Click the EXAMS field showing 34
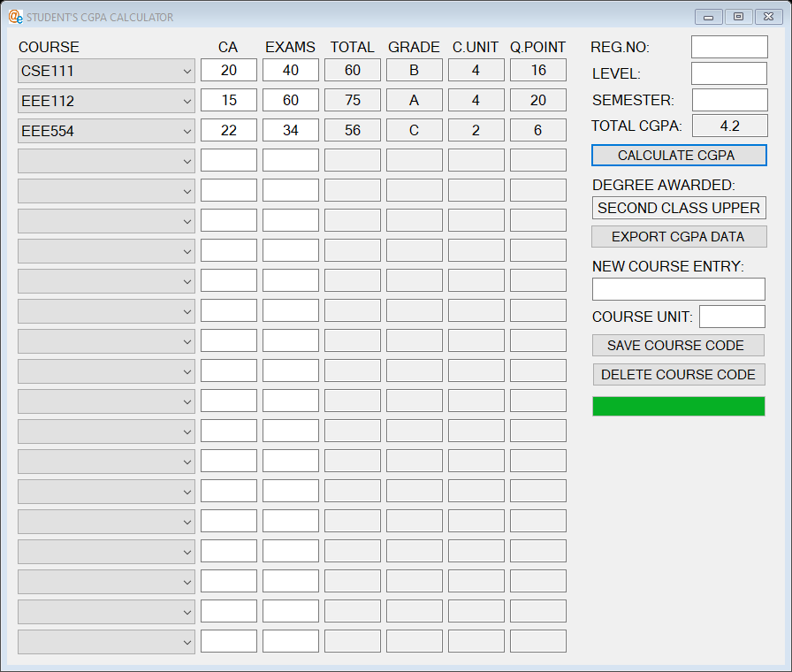 (x=291, y=130)
